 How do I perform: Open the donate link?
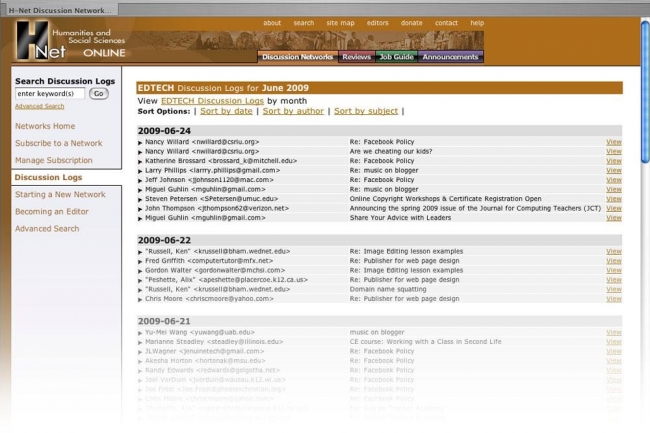[x=412, y=23]
